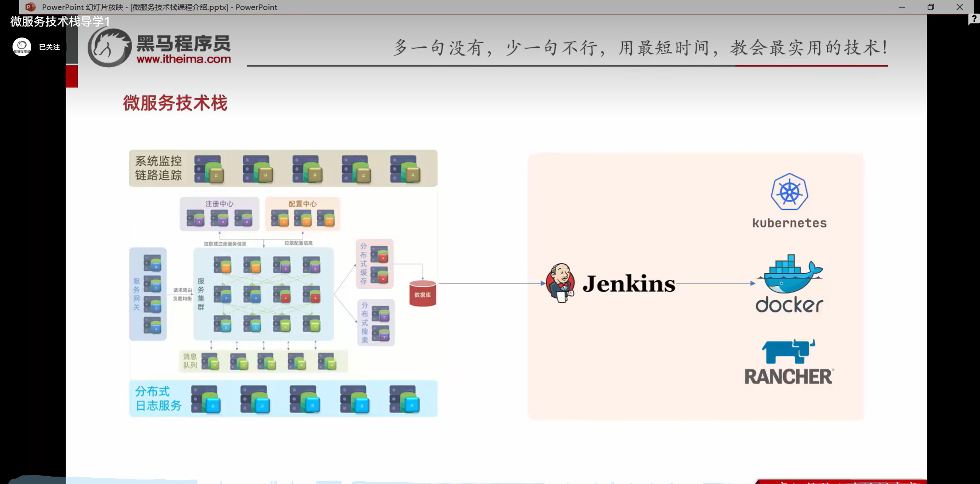Click the PowerPoint app icon in title bar
Image resolution: width=980 pixels, height=484 pixels.
pos(30,7)
